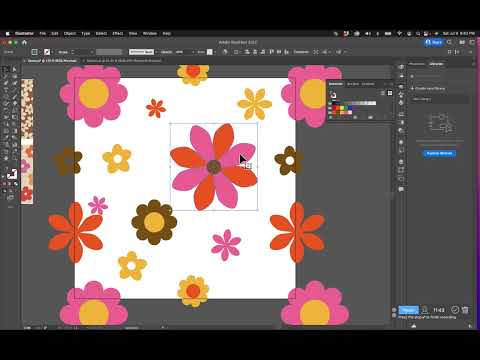Open the View menu
The width and height of the screenshot is (480, 360).
[133, 33]
